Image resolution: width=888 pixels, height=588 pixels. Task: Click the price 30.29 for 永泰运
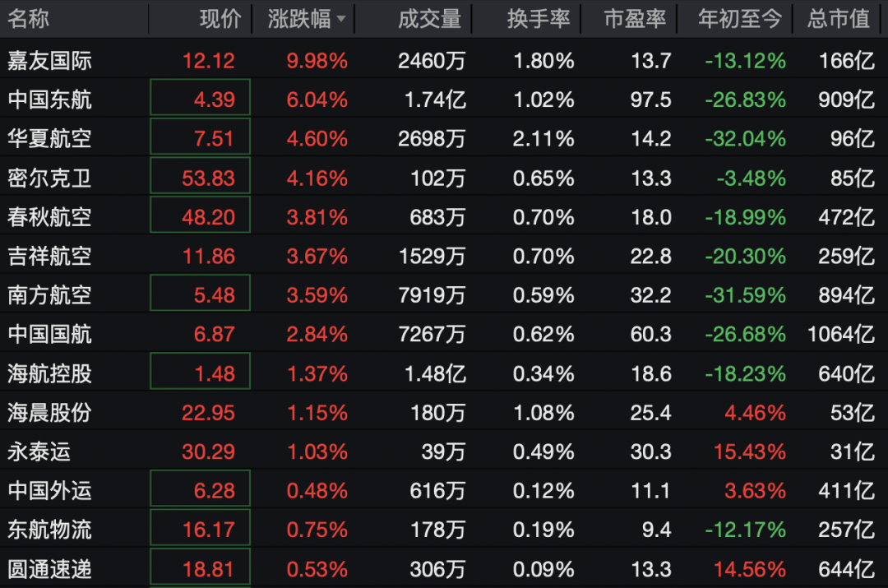208,451
